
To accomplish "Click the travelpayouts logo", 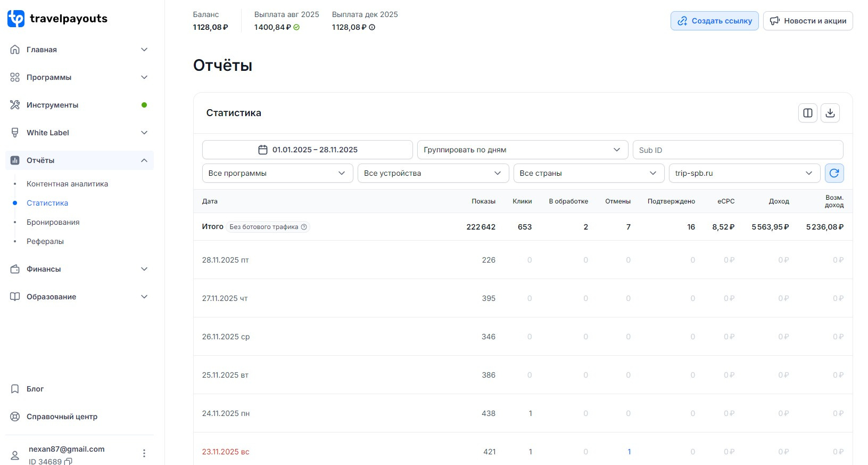I will (57, 19).
